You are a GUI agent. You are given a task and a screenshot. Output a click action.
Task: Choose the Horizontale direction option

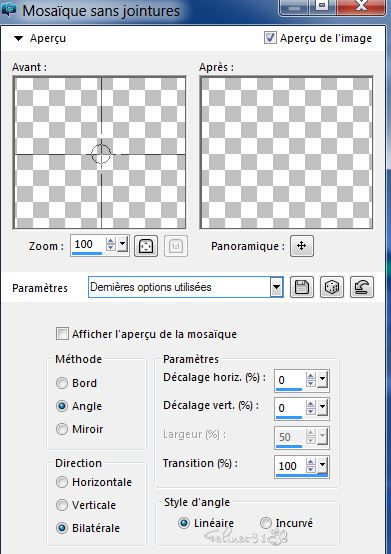tap(62, 482)
